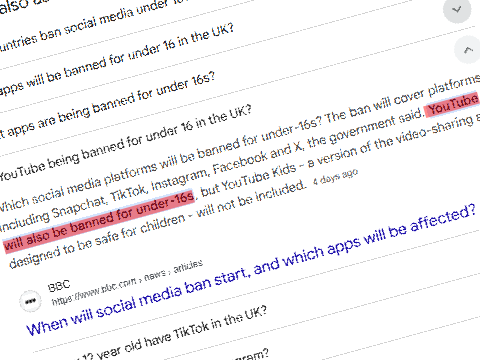
Task: Click the BBC source name
Action: click(59, 286)
